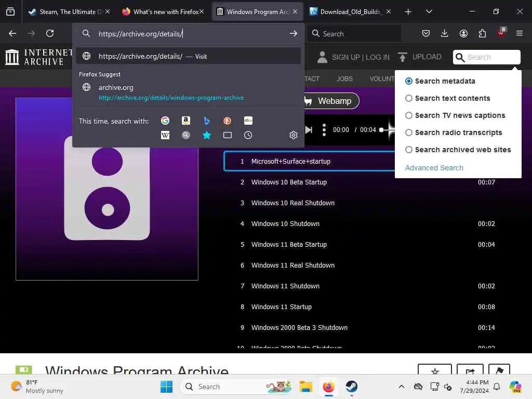Search this time with Google
Screen dimensions: 532x399
click(165, 121)
